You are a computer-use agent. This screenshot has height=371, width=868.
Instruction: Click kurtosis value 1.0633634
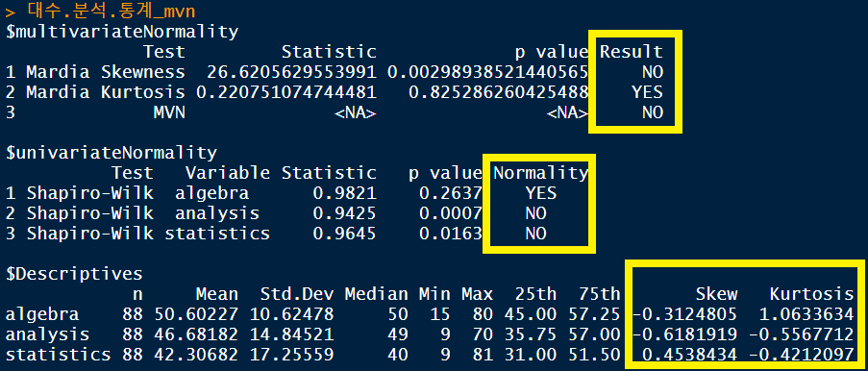coord(806,314)
